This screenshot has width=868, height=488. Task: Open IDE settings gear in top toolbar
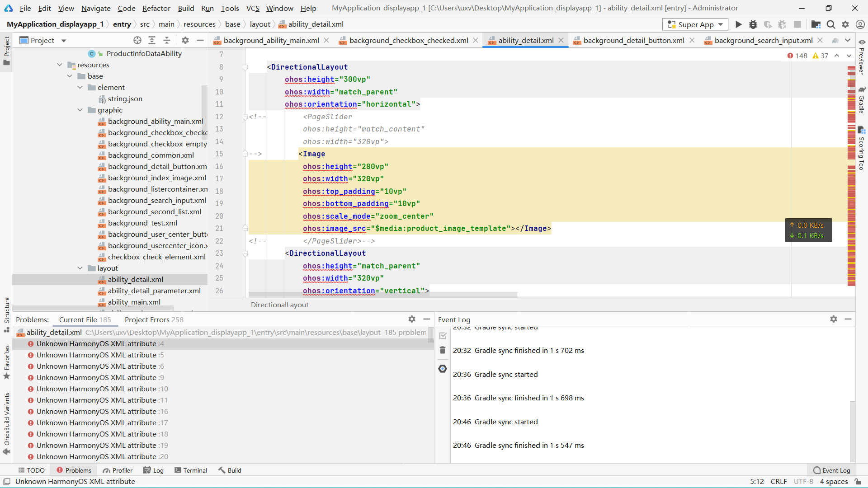pos(845,24)
